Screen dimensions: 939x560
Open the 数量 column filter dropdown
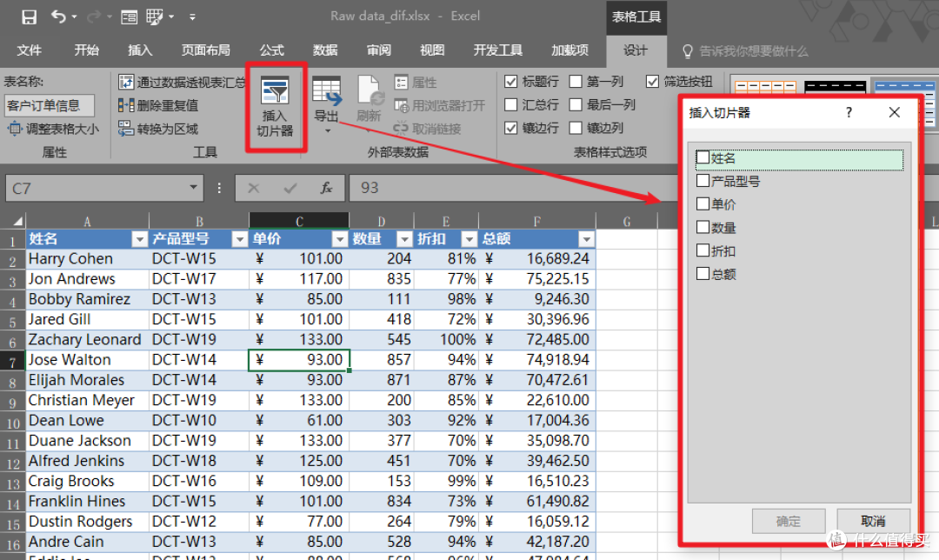coord(405,240)
